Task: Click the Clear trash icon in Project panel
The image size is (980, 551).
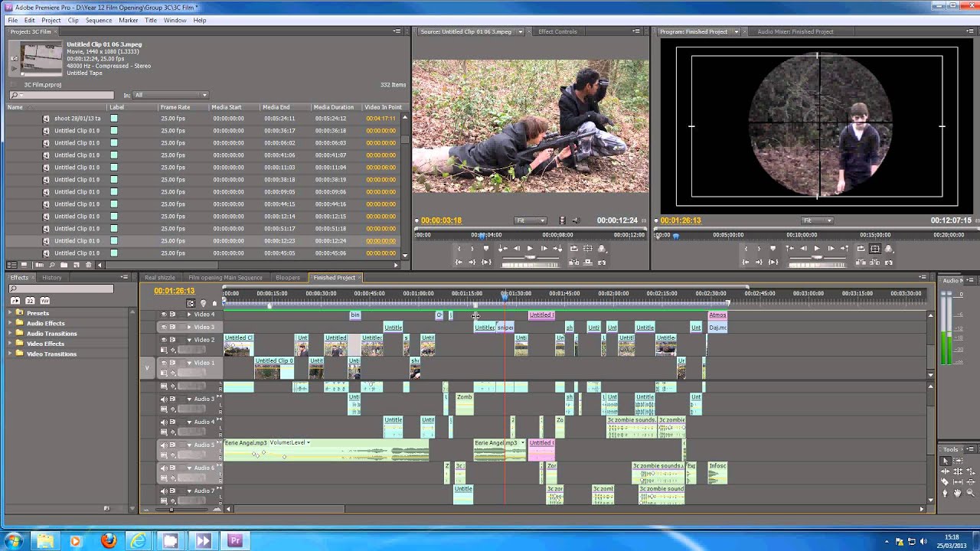Action: tap(88, 265)
